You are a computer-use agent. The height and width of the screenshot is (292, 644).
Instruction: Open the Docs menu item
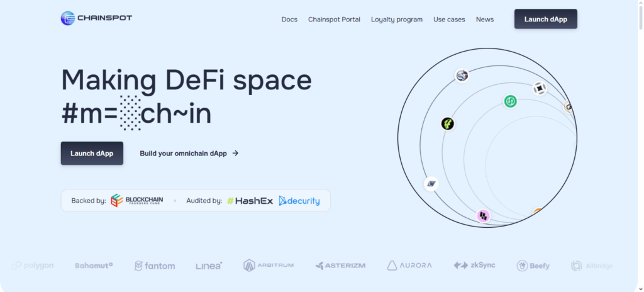(289, 20)
